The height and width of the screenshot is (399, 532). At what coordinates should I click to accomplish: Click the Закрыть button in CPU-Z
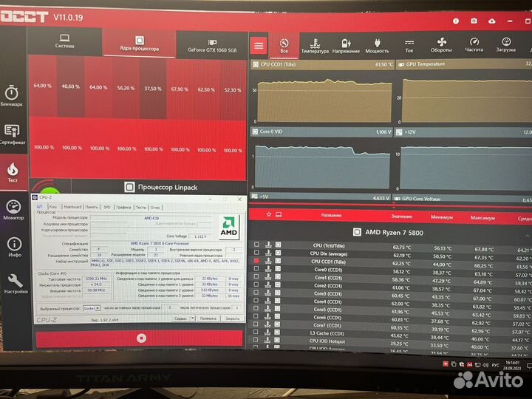click(x=233, y=318)
